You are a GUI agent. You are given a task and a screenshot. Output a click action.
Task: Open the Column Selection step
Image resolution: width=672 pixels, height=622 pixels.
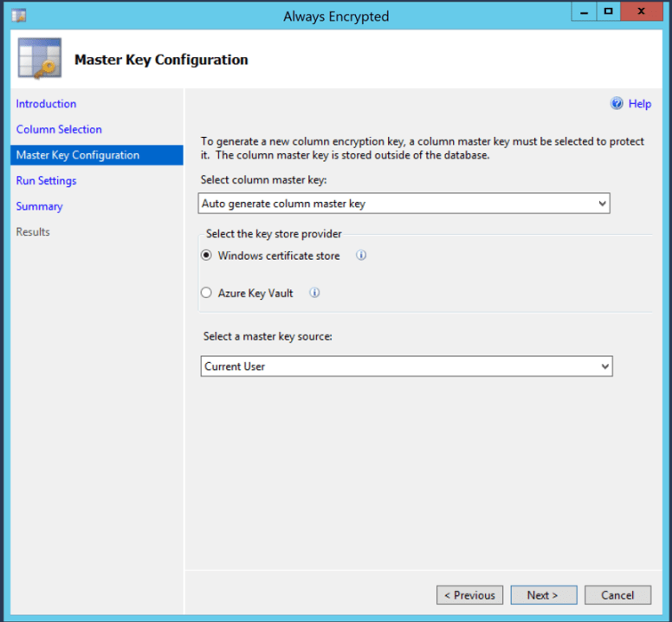click(x=59, y=130)
